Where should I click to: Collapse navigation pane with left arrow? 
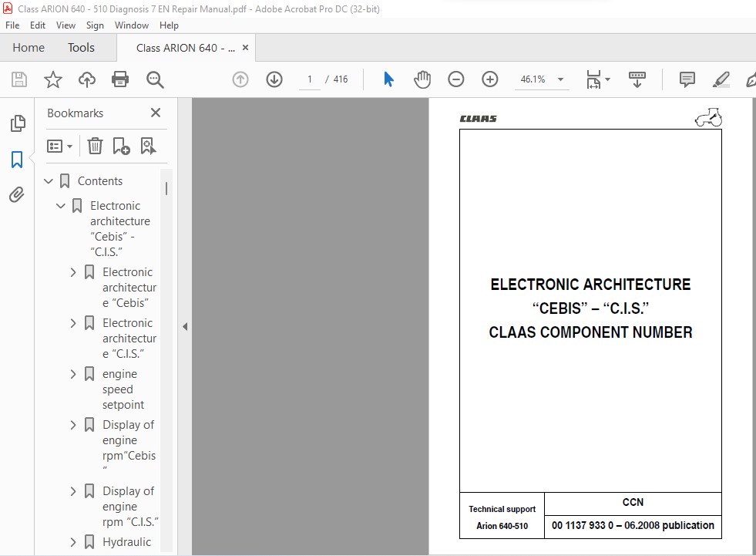pos(185,327)
